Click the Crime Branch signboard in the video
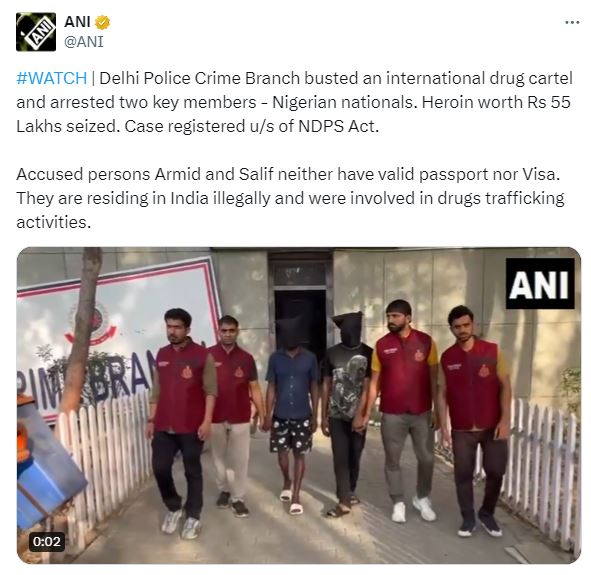 (x=113, y=339)
